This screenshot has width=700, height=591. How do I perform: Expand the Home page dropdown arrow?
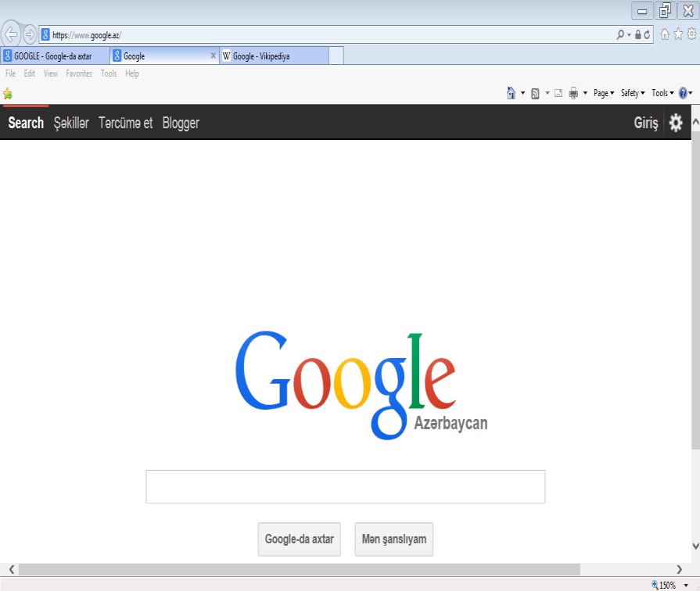(522, 93)
